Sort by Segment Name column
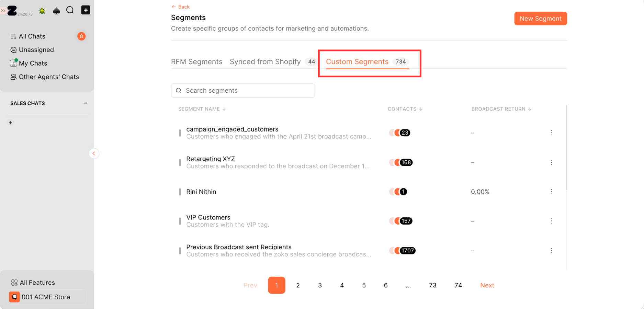Viewport: 644px width, 309px height. point(202,109)
